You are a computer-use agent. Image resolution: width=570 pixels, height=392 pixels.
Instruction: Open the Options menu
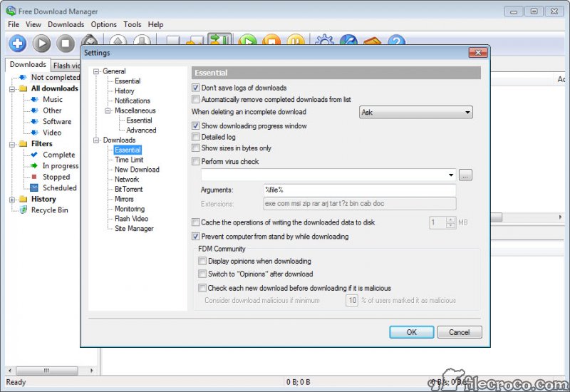pyautogui.click(x=103, y=24)
